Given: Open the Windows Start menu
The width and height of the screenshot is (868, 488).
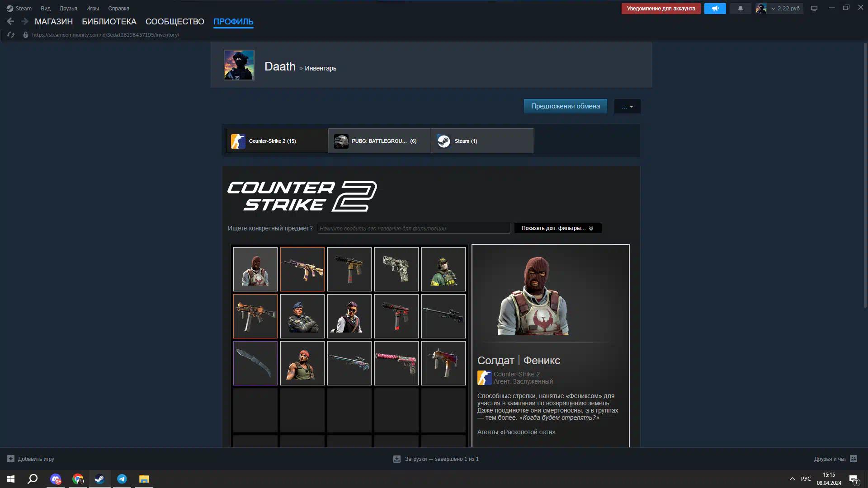Looking at the screenshot, I should [x=11, y=479].
